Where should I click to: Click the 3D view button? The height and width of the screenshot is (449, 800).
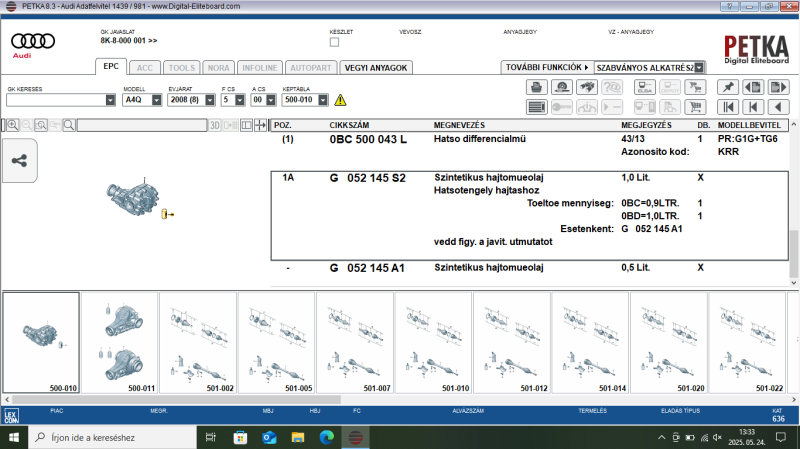click(215, 125)
